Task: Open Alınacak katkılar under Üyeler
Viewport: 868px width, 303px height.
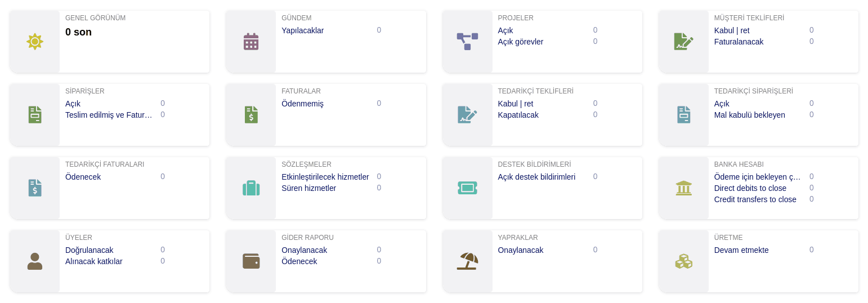Action: [94, 261]
